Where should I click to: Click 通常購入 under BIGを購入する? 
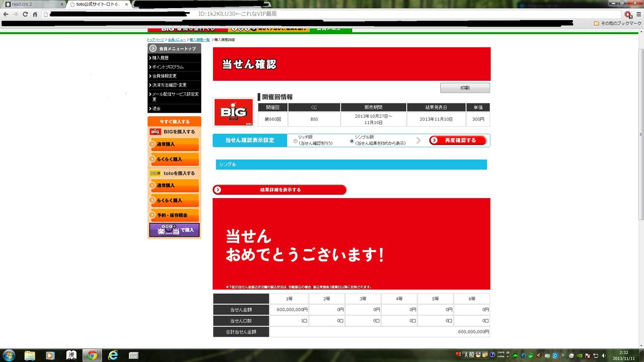pyautogui.click(x=175, y=144)
